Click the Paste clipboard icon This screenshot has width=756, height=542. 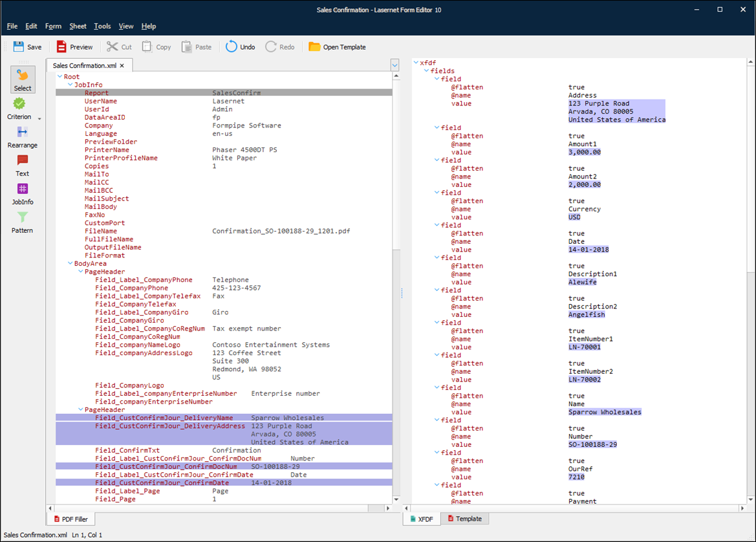coord(187,47)
